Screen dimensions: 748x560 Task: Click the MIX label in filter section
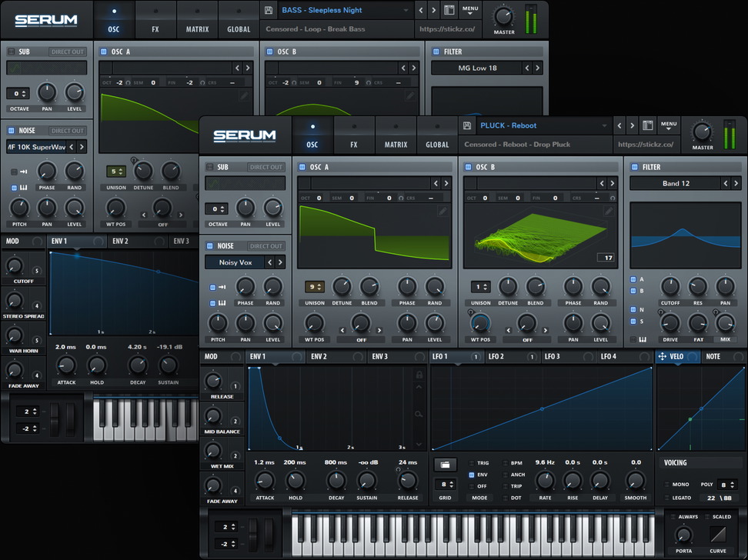(x=725, y=339)
